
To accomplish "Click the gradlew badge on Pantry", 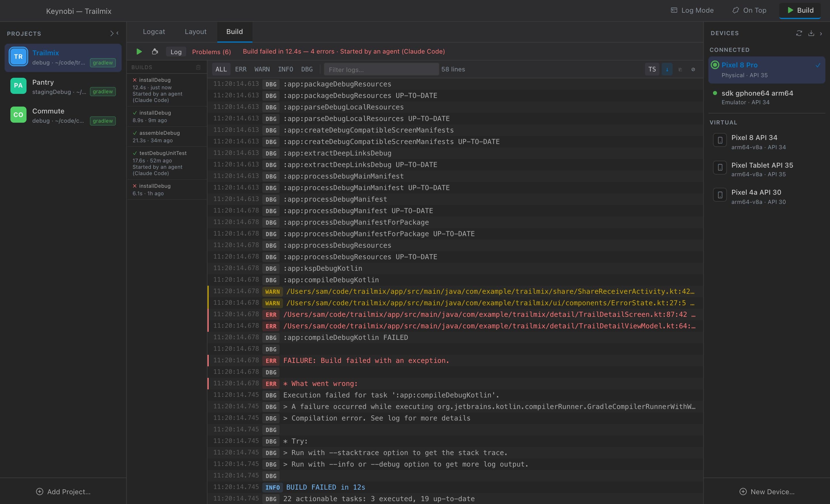I will tap(103, 92).
